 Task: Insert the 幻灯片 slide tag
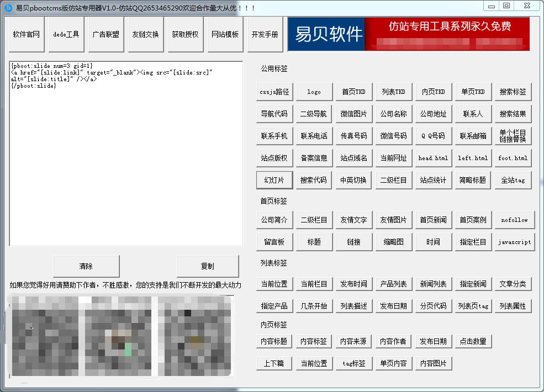point(274,179)
